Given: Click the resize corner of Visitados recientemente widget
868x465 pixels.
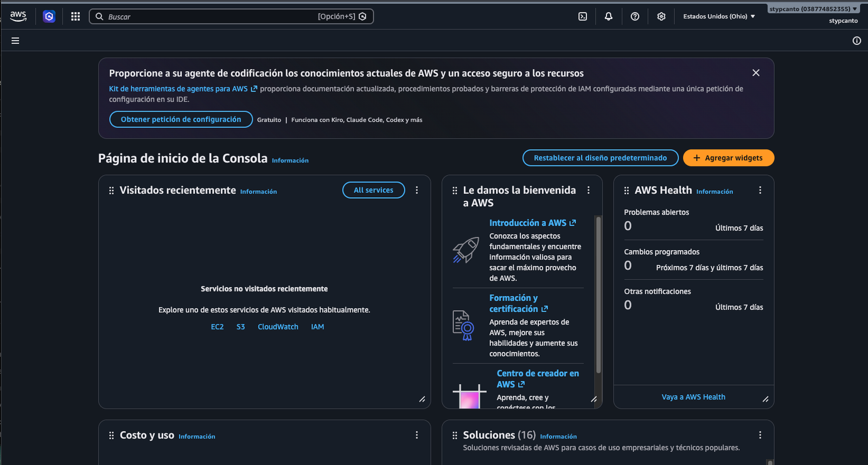Looking at the screenshot, I should coord(422,399).
